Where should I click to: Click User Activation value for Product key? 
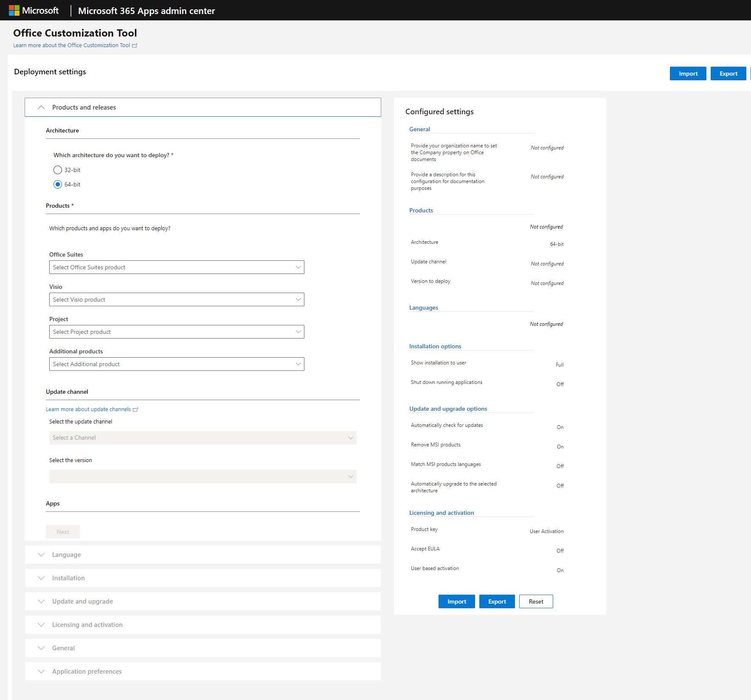pos(547,531)
